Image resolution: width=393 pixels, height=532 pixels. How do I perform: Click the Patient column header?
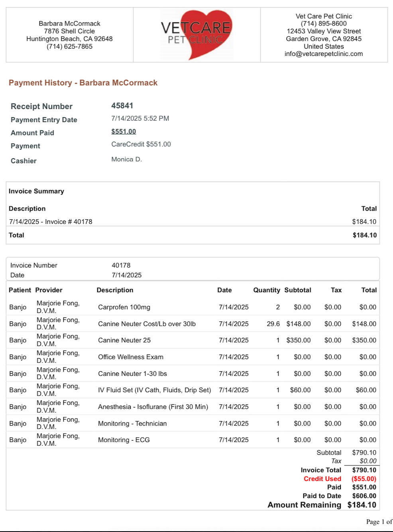click(20, 290)
